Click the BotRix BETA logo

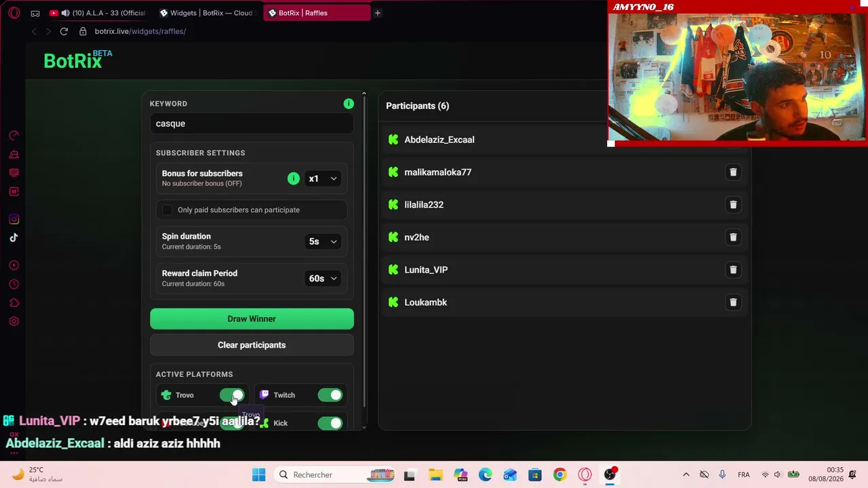coord(78,60)
